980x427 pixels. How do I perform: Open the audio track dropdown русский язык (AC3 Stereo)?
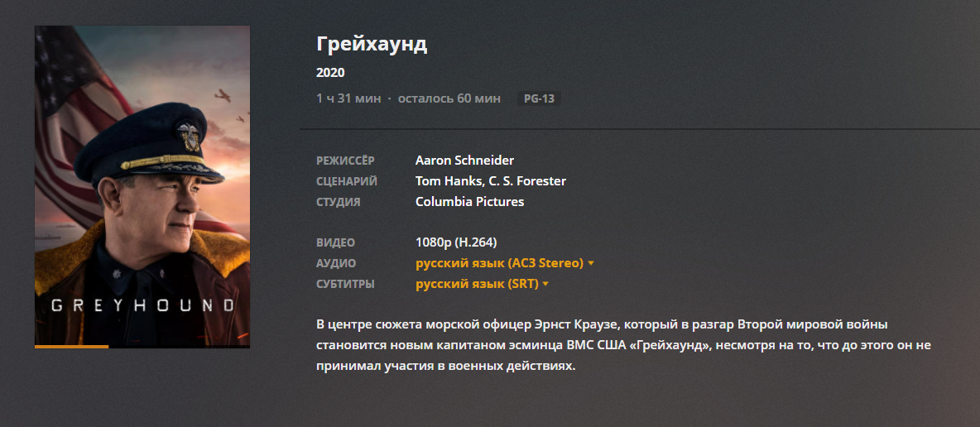click(499, 263)
